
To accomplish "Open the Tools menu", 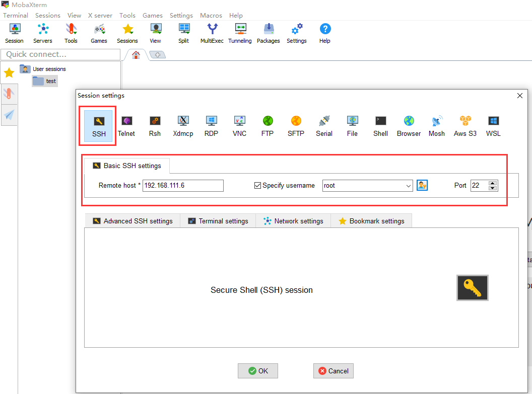I will pyautogui.click(x=127, y=15).
